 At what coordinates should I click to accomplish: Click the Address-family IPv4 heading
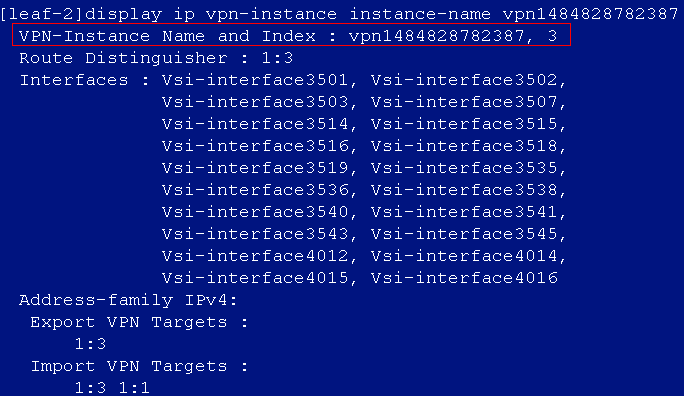click(128, 300)
